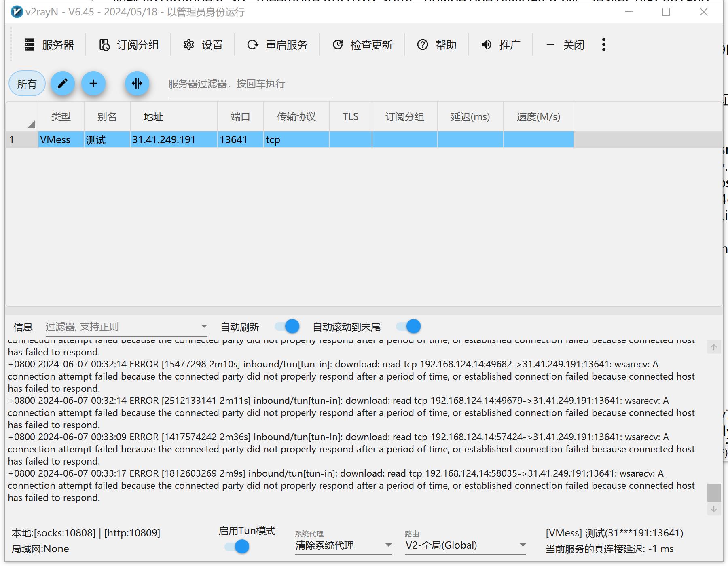Open the 订阅分组 subscription group menu
The width and height of the screenshot is (728, 566).
coord(129,45)
